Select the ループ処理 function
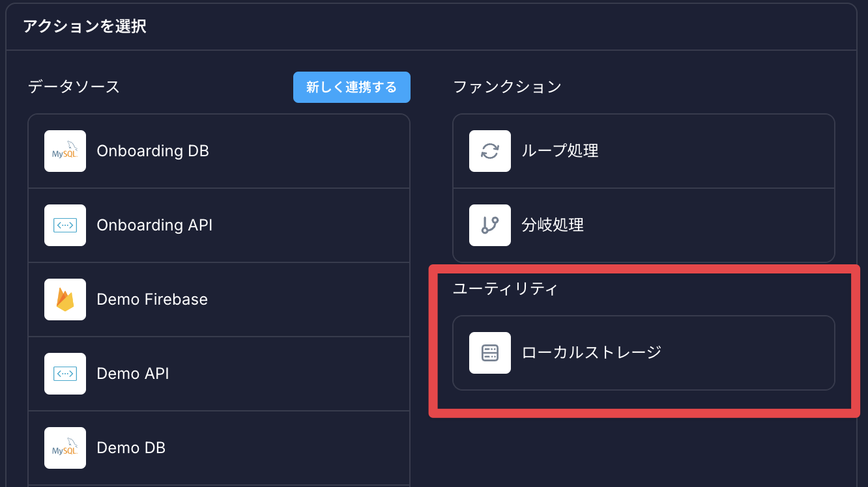Viewport: 868px width, 487px height. pyautogui.click(x=644, y=151)
